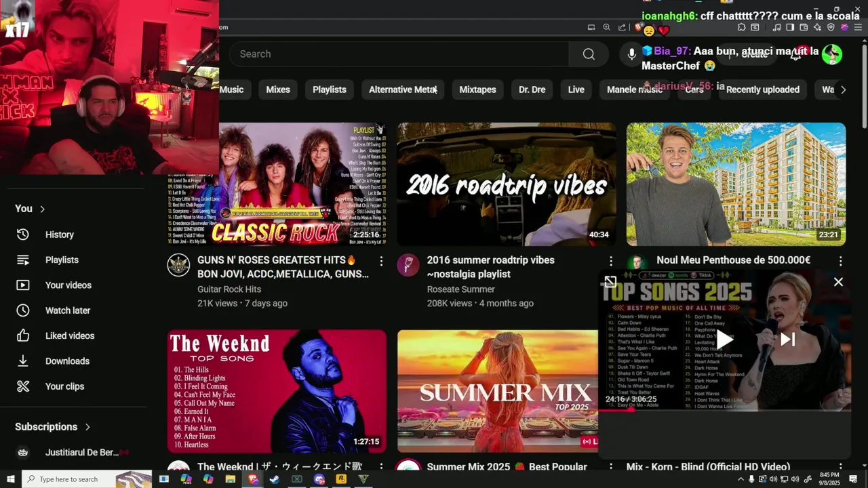Open the browser hamburger menu
868x488 pixels.
click(858, 27)
